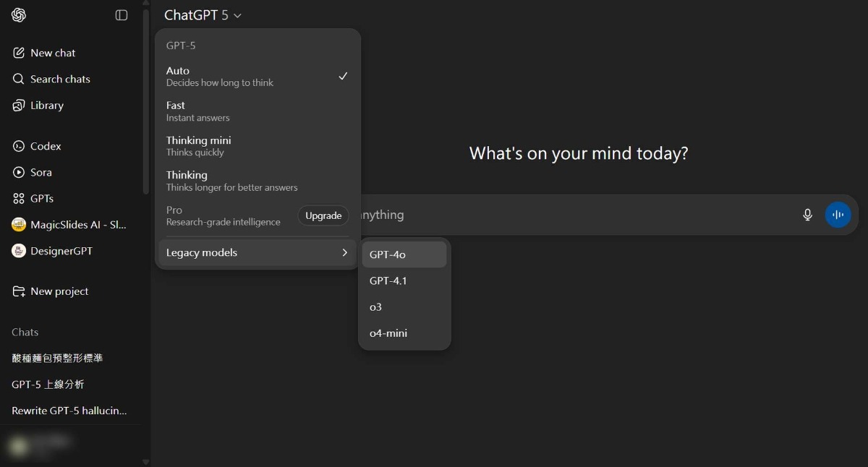Click the New project folder icon

(19, 291)
